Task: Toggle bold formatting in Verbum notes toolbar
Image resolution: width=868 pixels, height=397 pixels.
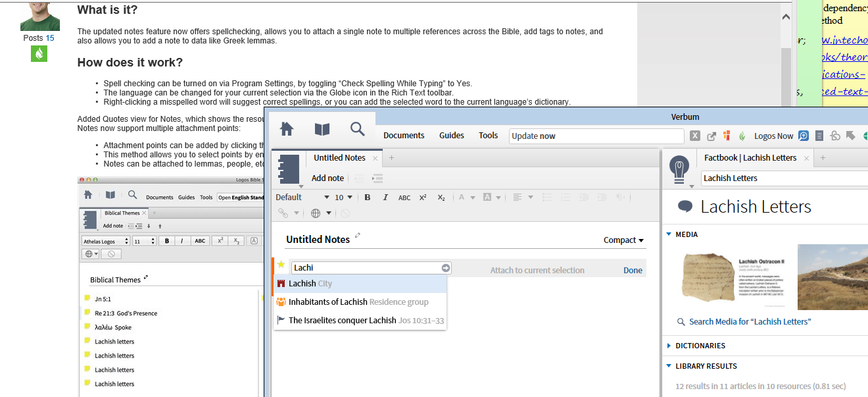Action: point(368,198)
